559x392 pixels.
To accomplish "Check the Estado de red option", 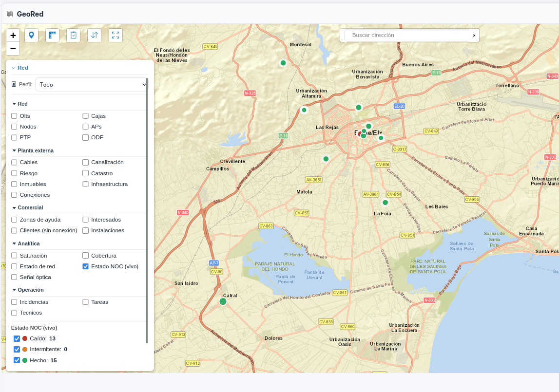I will (14, 266).
